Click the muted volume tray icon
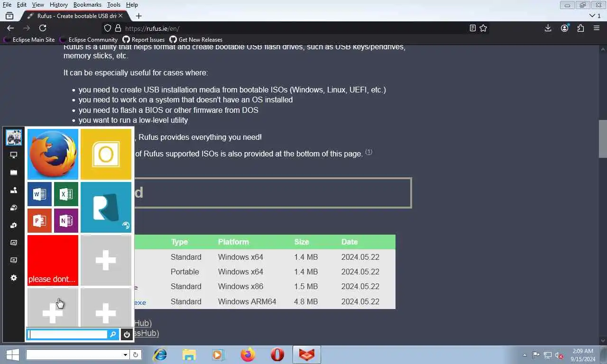The width and height of the screenshot is (607, 364). [x=559, y=355]
